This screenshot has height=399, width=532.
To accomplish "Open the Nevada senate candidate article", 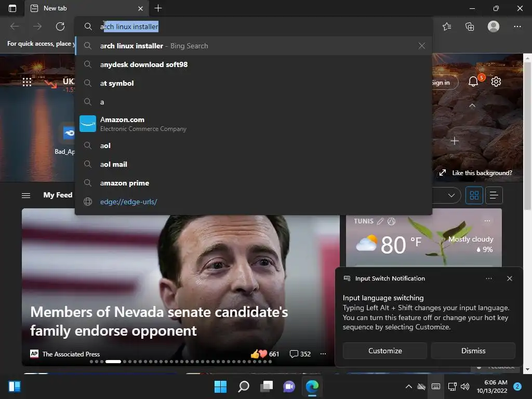I will point(159,321).
